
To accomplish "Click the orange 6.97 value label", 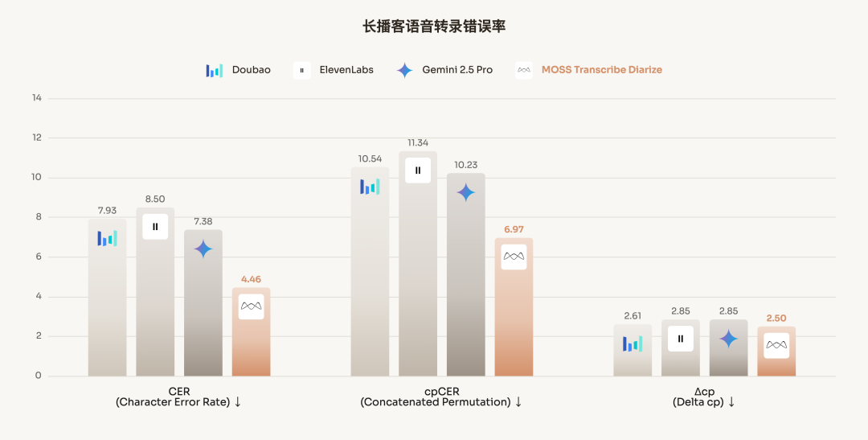I will click(x=514, y=229).
